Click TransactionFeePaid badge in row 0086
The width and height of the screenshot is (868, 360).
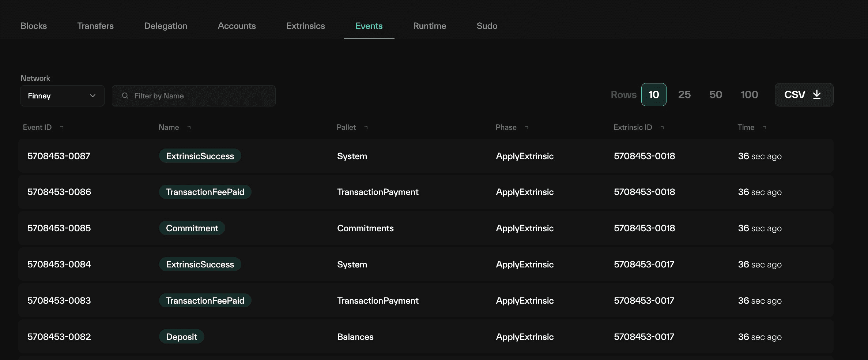[205, 192]
